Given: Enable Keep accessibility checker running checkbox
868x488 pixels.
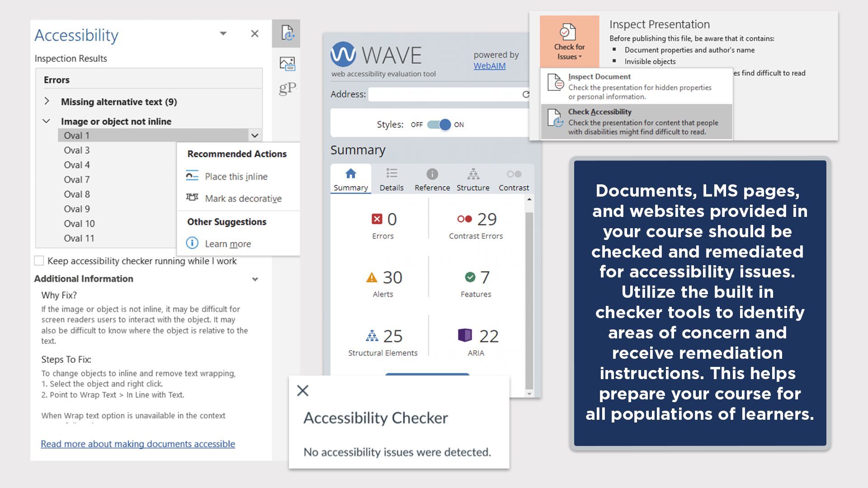Looking at the screenshot, I should click(x=39, y=261).
